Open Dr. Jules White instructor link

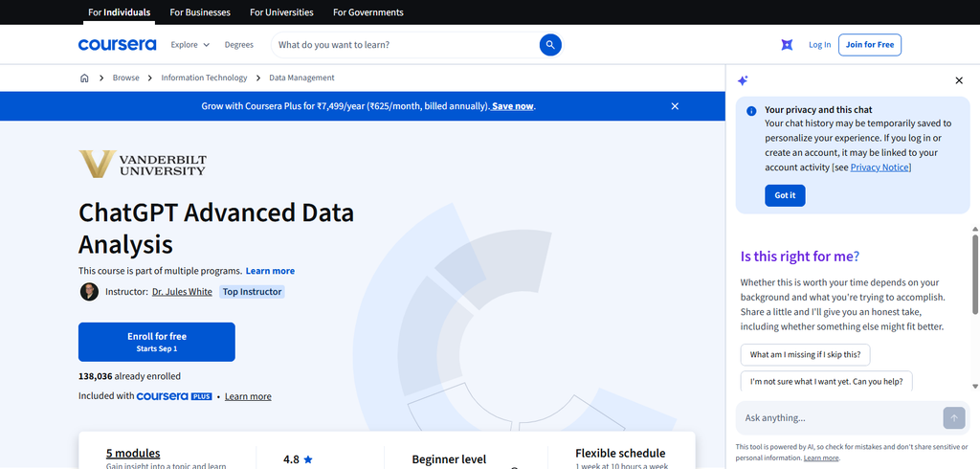click(x=182, y=291)
